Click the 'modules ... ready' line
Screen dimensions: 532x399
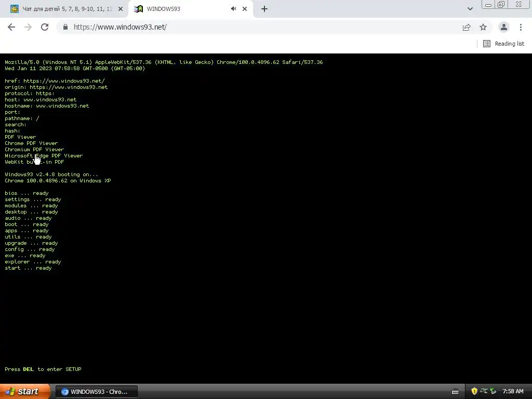point(31,206)
